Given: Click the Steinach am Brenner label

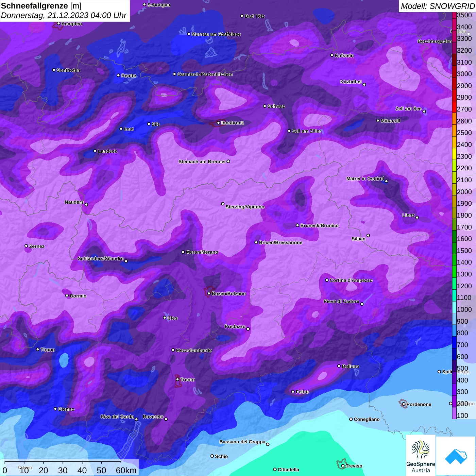Looking at the screenshot, I should [202, 161].
